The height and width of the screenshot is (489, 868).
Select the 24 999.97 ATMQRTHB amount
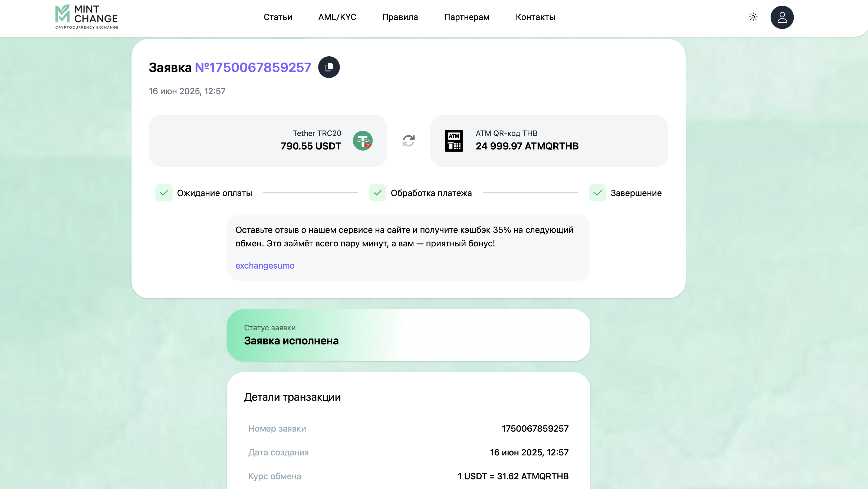click(x=527, y=146)
